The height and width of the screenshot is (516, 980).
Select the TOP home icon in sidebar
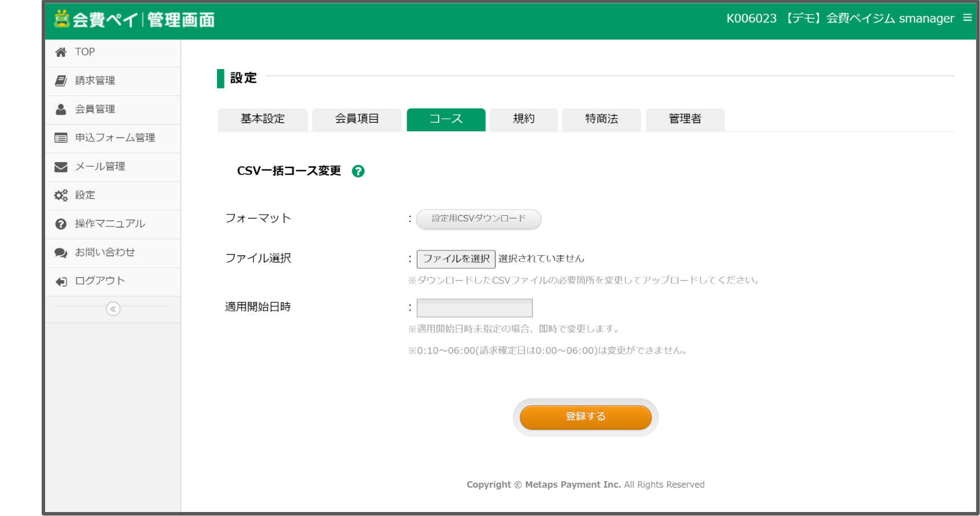[61, 52]
